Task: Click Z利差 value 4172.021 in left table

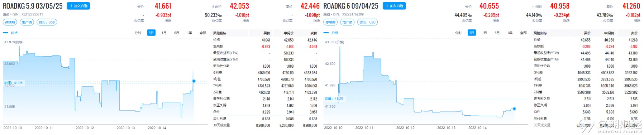Action: [x=264, y=92]
